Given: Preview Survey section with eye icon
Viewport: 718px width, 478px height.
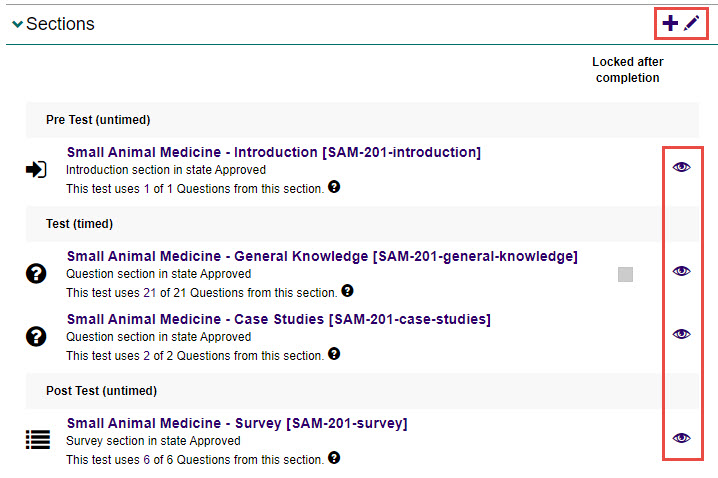Looking at the screenshot, I should (x=682, y=438).
